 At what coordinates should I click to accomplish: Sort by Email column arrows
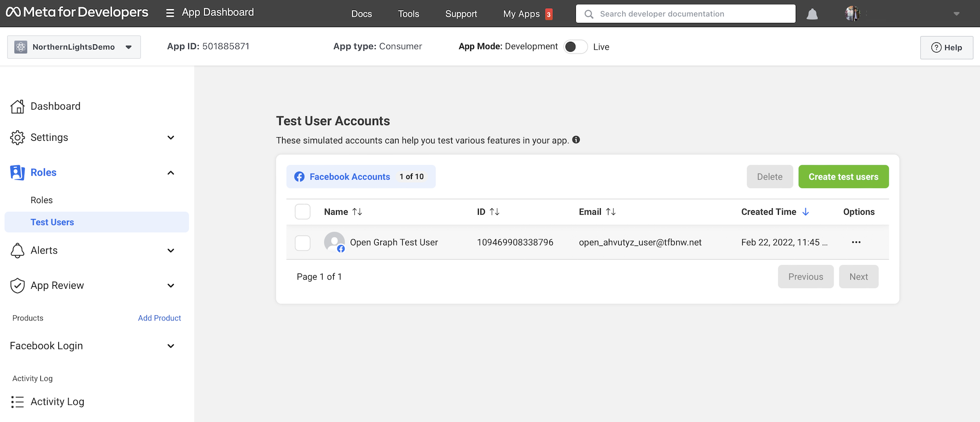[611, 212]
